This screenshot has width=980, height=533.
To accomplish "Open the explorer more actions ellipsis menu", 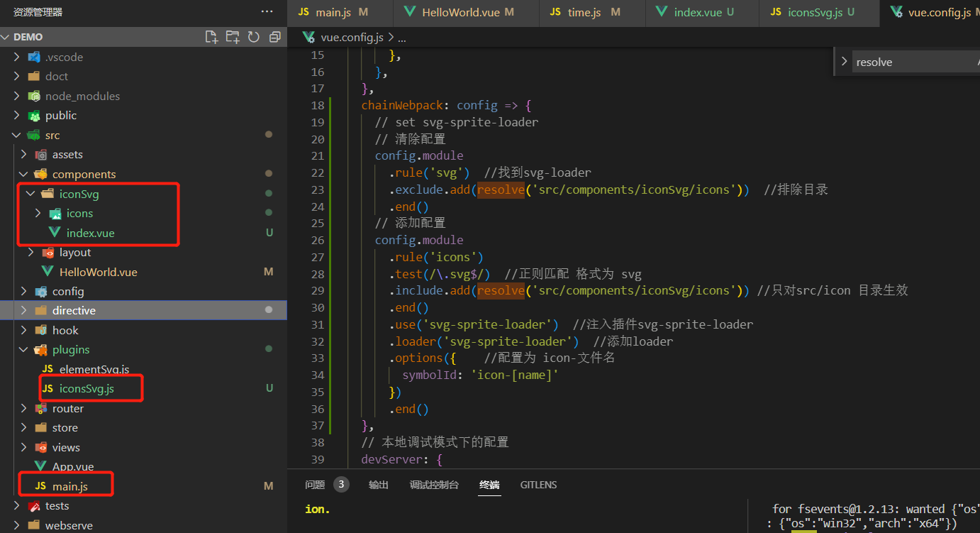I will coord(267,11).
